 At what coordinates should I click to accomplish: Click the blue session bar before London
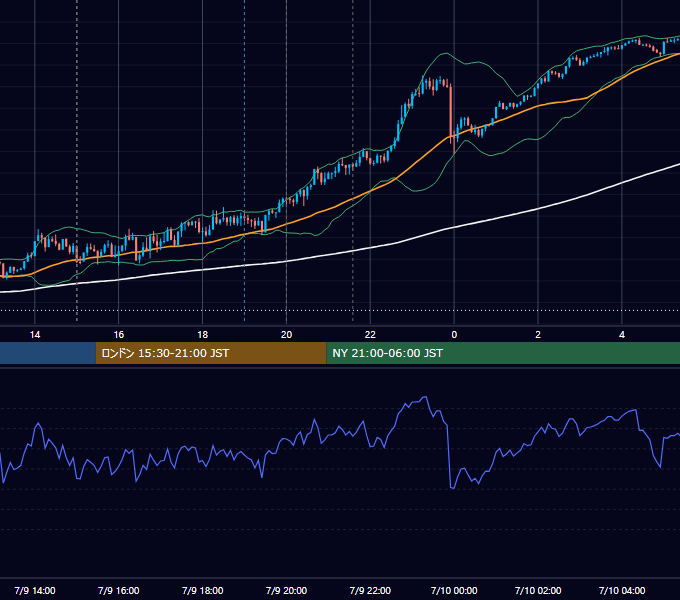point(48,353)
